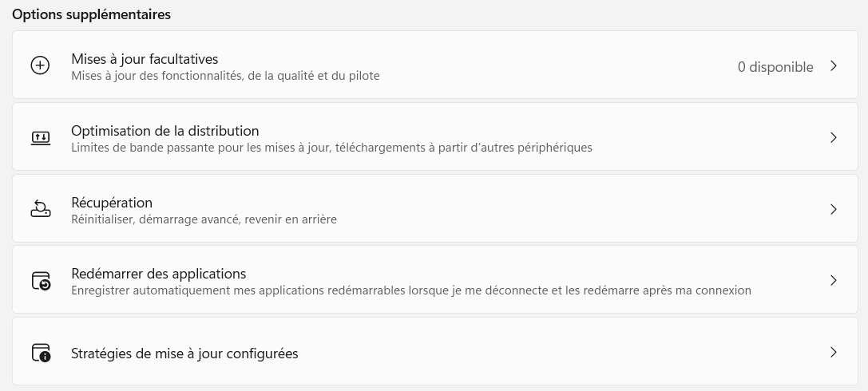Click the "0 disponible" status text

(775, 67)
